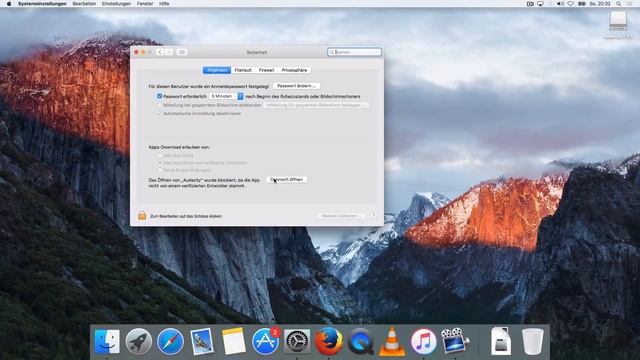The height and width of the screenshot is (360, 640).
Task: Switch to the FileVault tab
Action: pos(243,70)
